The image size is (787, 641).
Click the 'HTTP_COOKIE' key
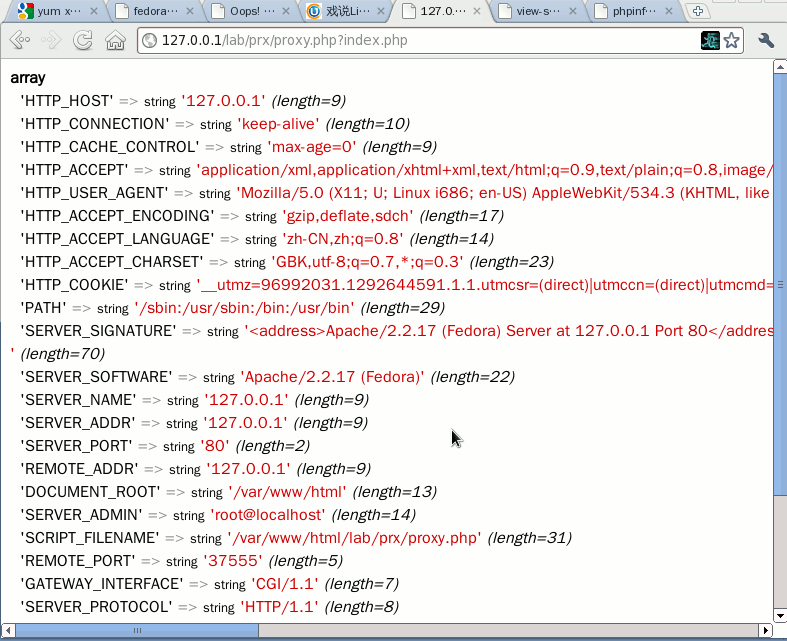pos(74,285)
